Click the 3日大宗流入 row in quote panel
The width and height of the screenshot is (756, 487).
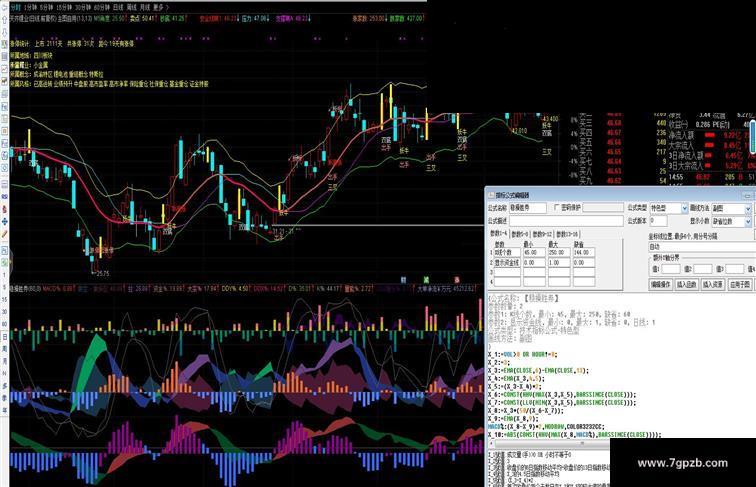coord(712,165)
